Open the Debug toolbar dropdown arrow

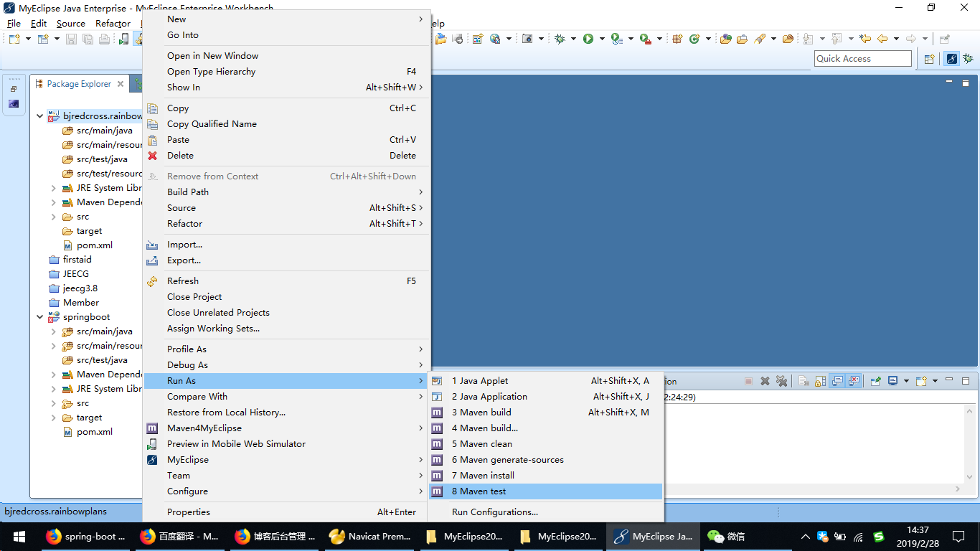coord(573,39)
